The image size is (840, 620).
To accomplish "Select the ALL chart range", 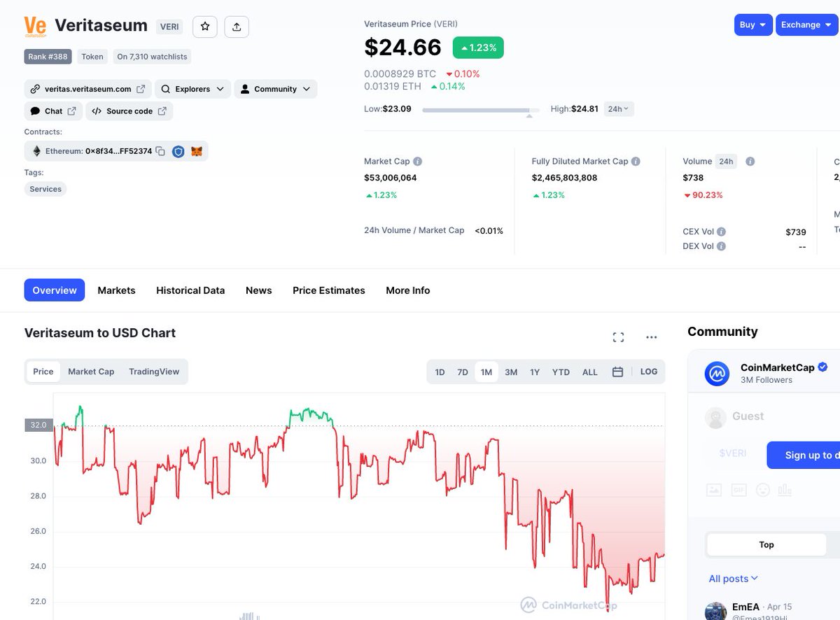I will (x=590, y=372).
